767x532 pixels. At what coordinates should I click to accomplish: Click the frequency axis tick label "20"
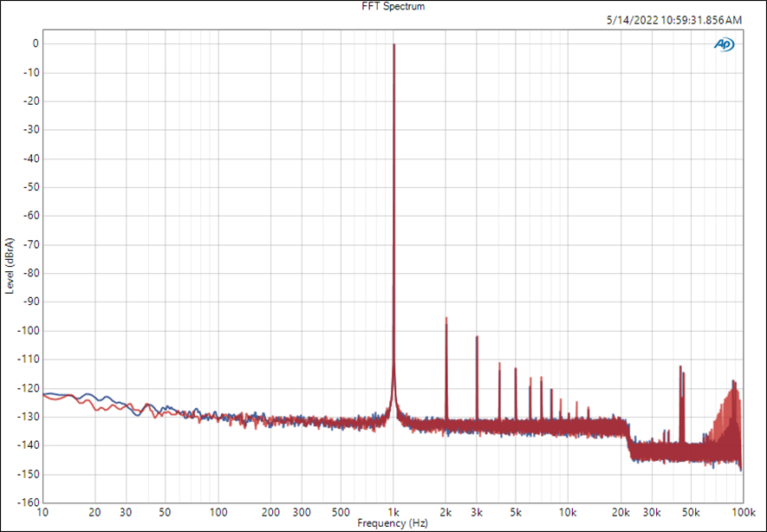[95, 512]
